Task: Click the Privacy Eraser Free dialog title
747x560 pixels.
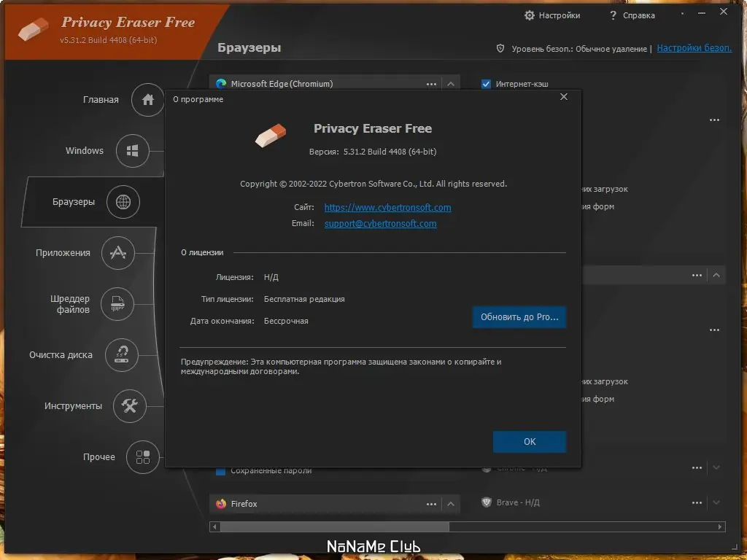Action: 373,128
